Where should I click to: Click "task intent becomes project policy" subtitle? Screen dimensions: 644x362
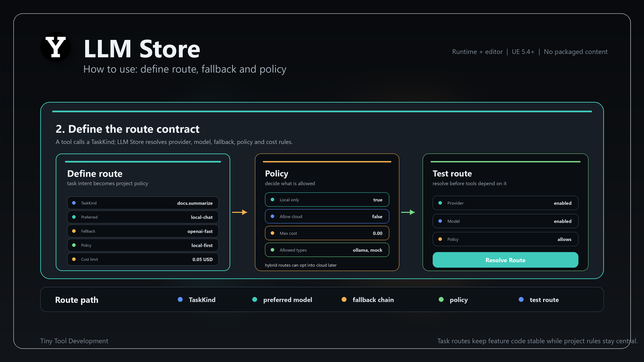pyautogui.click(x=107, y=183)
